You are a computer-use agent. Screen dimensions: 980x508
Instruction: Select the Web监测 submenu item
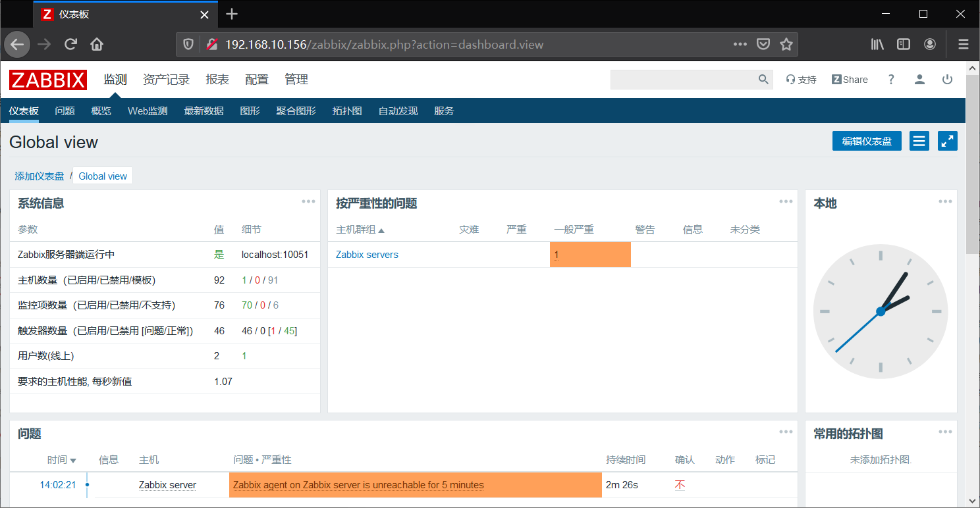click(148, 111)
